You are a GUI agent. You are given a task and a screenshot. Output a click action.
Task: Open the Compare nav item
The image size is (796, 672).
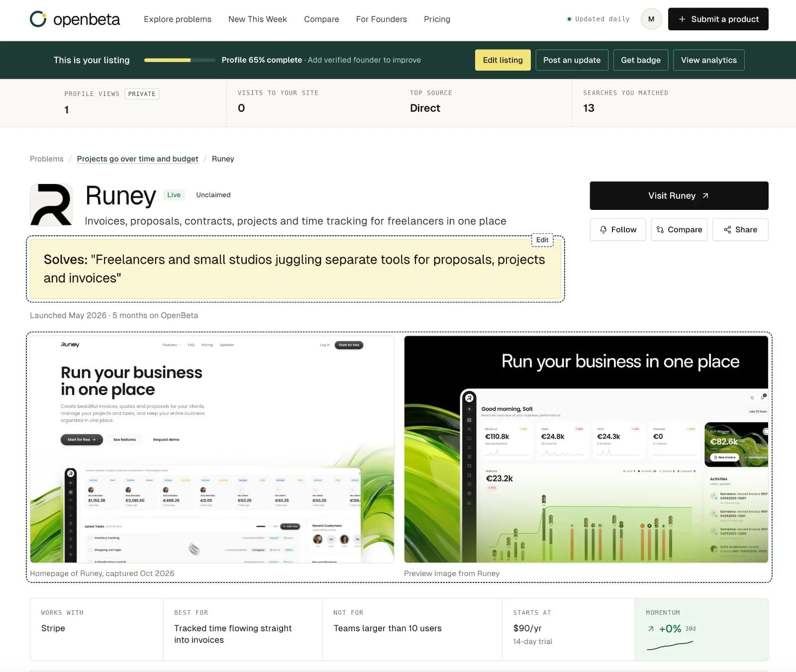(x=321, y=19)
